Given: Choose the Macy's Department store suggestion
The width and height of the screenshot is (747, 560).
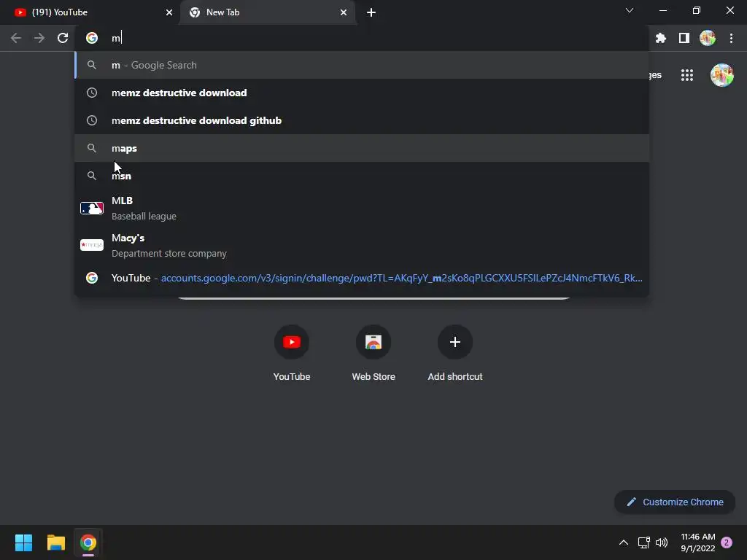Looking at the screenshot, I should tap(362, 245).
